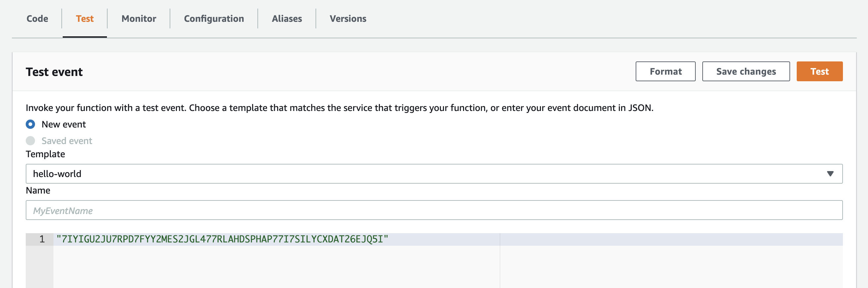Switch to the Code tab

pyautogui.click(x=37, y=18)
